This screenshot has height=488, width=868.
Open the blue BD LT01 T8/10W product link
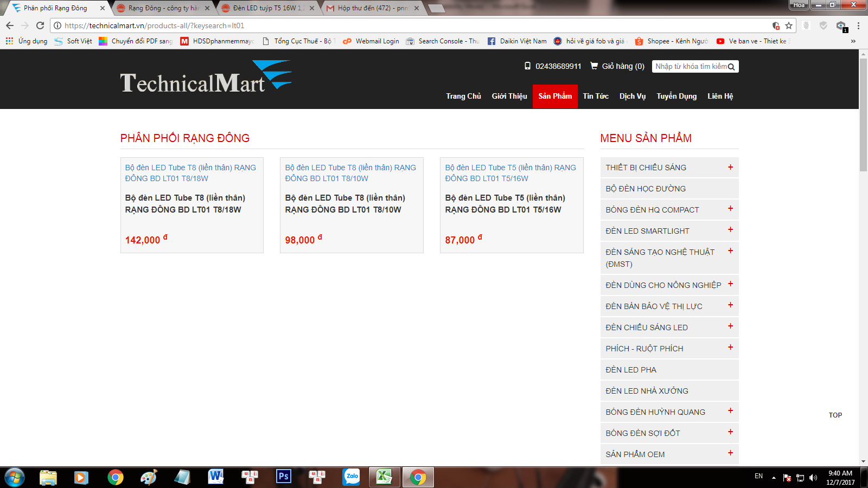(x=350, y=173)
